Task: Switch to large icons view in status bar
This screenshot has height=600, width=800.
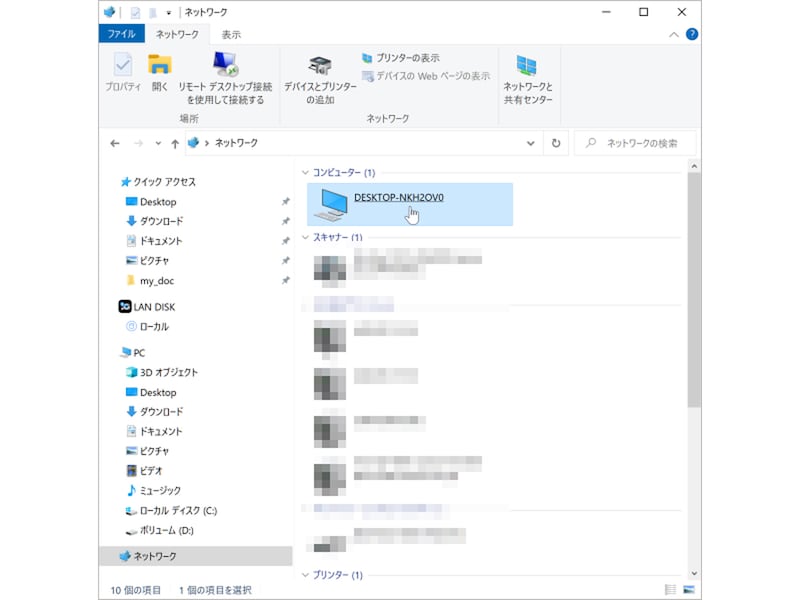Action: pos(689,589)
